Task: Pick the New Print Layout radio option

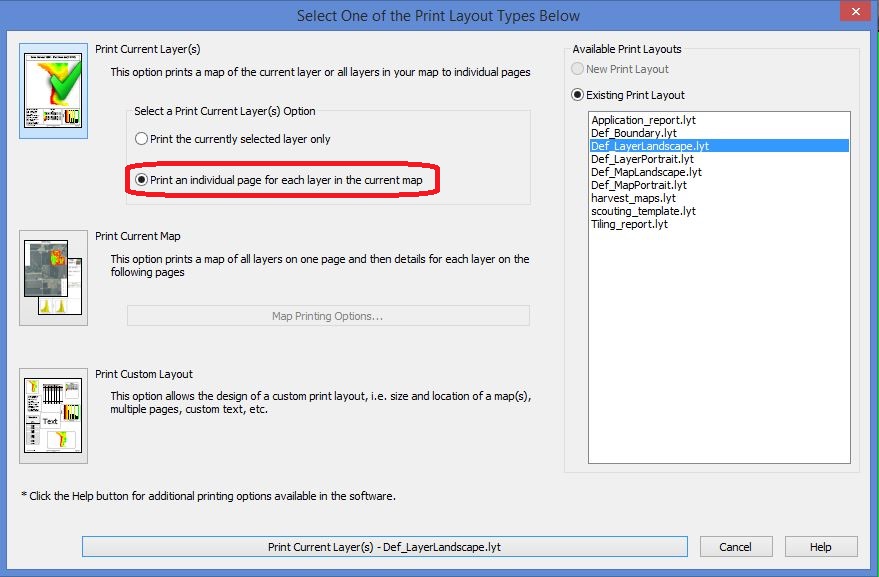Action: (578, 69)
